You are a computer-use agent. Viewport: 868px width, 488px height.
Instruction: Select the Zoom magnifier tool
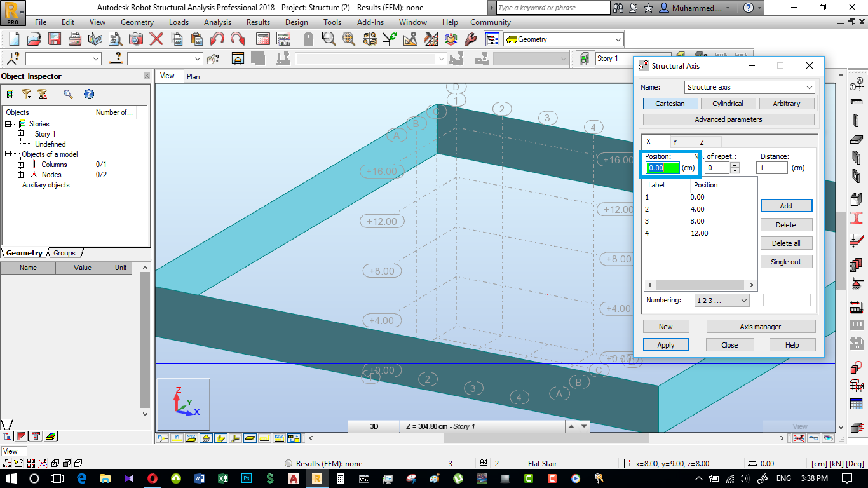pyautogui.click(x=328, y=39)
